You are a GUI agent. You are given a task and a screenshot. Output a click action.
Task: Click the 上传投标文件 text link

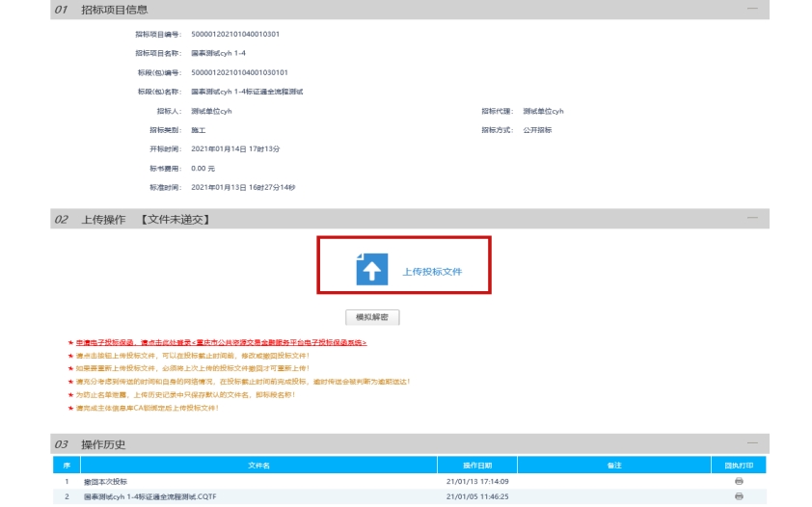pos(432,272)
